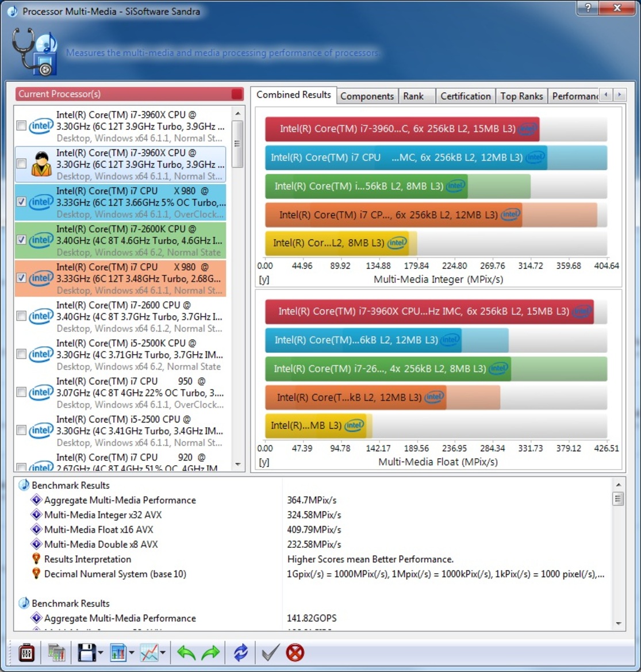Image resolution: width=641 pixels, height=672 pixels.
Task: Click the line graph icon
Action: [x=149, y=652]
